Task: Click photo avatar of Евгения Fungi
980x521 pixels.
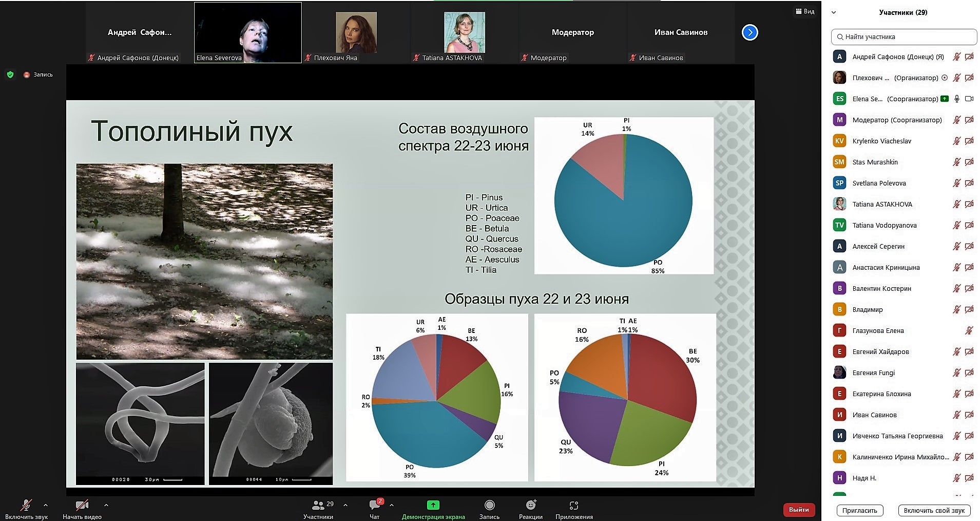Action: click(x=839, y=373)
